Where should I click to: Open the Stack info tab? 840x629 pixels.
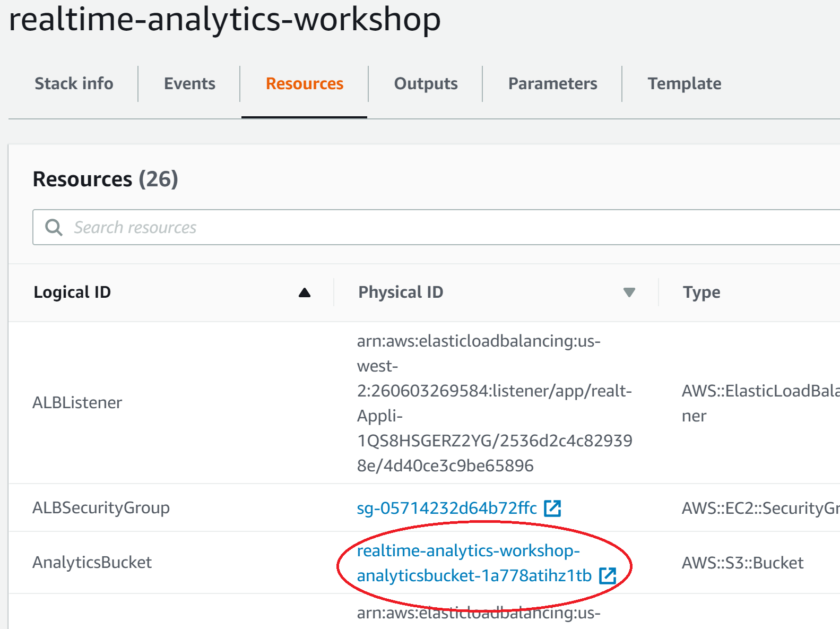[x=74, y=83]
